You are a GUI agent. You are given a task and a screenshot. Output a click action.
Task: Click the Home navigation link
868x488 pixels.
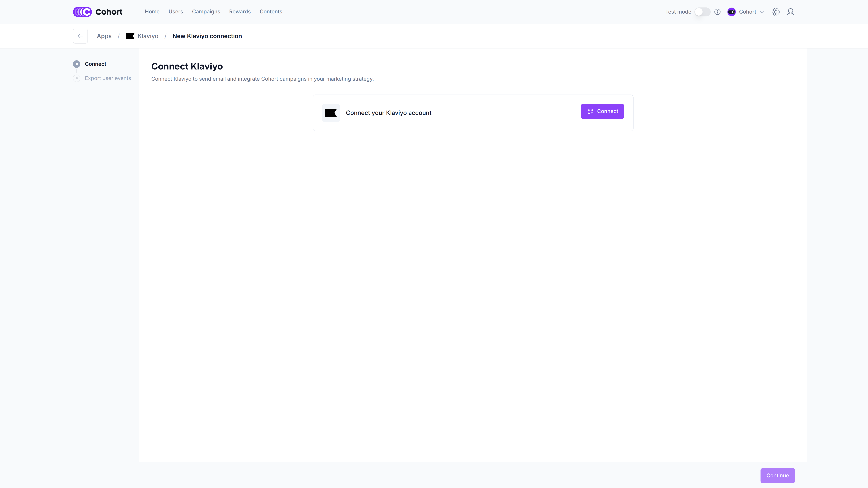tap(152, 12)
